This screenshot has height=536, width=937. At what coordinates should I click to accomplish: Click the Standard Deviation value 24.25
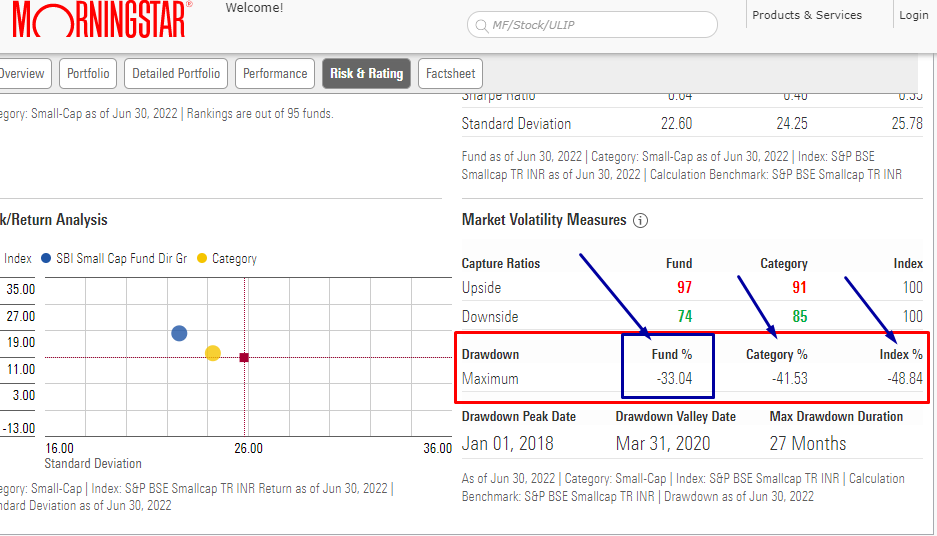coord(792,124)
